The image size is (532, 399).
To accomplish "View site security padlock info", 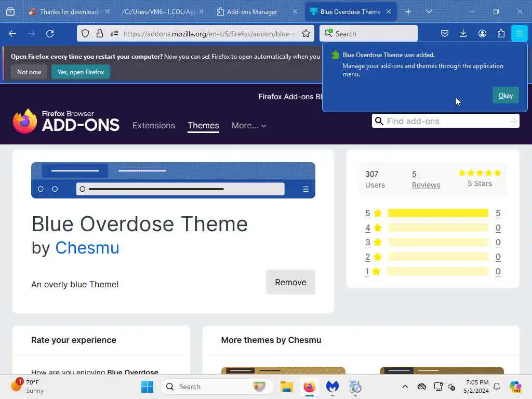I will click(99, 34).
